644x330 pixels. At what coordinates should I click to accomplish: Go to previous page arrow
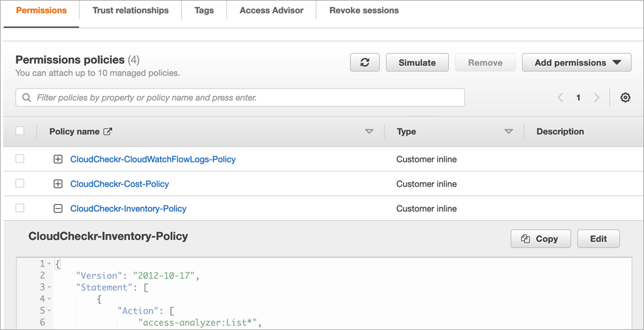tap(560, 97)
